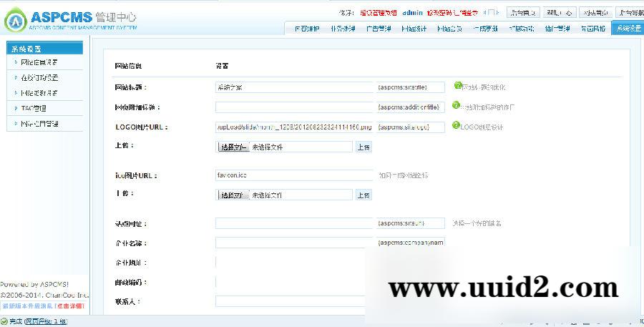Viewport: 644px width, 327px height.
Task: Open 网站信息设置 in the sidebar
Action: 39,62
